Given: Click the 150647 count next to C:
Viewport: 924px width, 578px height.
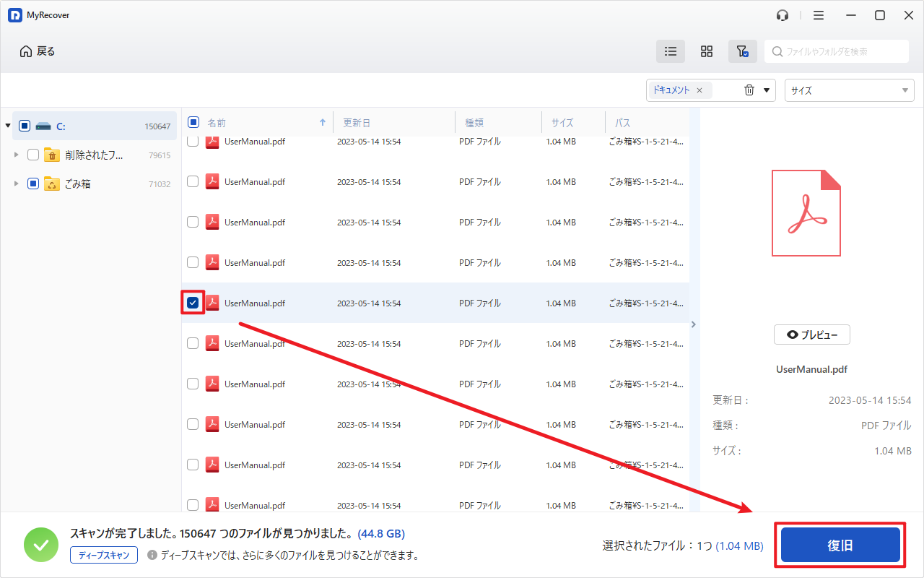Looking at the screenshot, I should [157, 126].
